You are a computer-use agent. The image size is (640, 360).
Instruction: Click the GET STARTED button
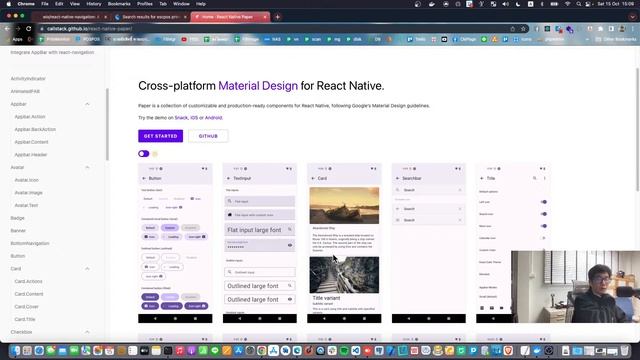(160, 136)
